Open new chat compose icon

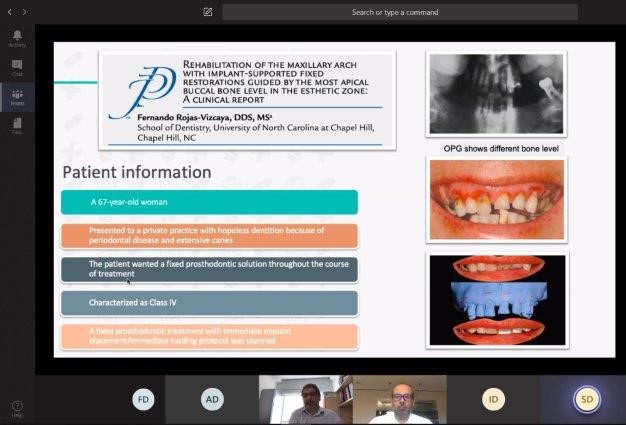click(x=208, y=12)
